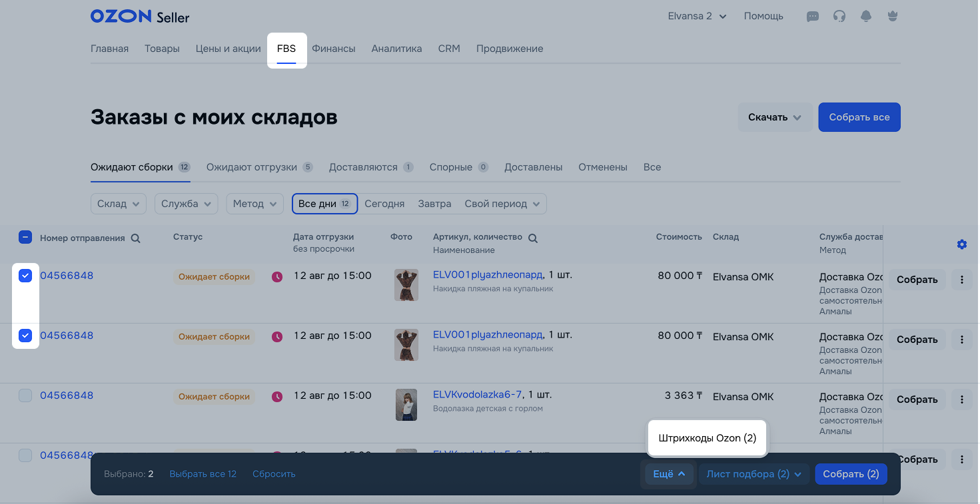The height and width of the screenshot is (504, 980).
Task: Filter orders by Завтра
Action: click(x=434, y=204)
